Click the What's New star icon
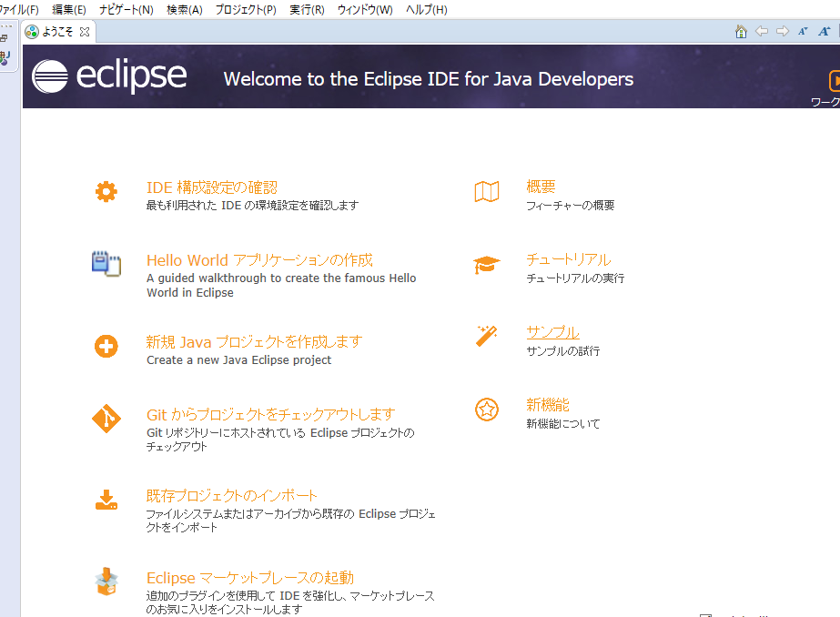Image resolution: width=840 pixels, height=617 pixels. click(486, 410)
